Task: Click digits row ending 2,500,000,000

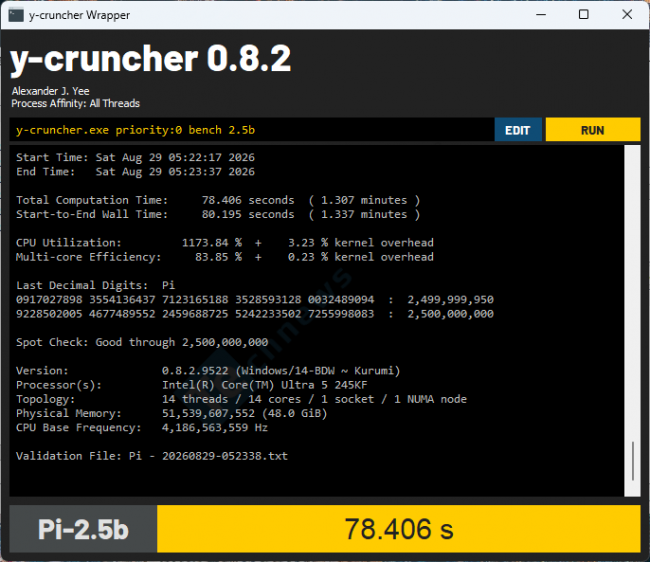Action: tap(255, 314)
